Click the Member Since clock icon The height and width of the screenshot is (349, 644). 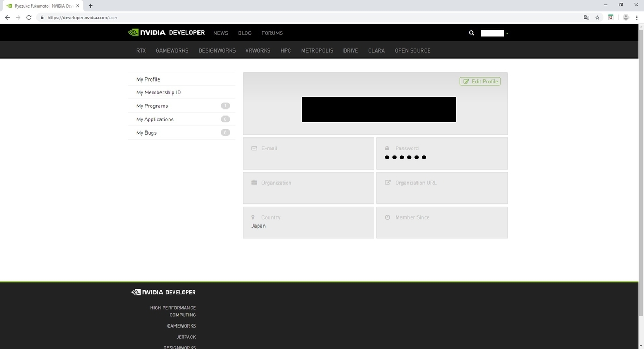(387, 217)
